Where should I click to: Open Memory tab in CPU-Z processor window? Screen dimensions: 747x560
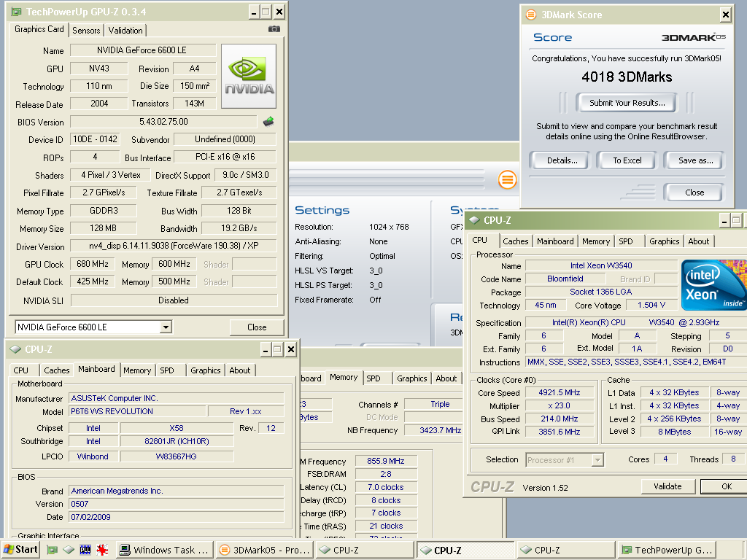coord(596,241)
